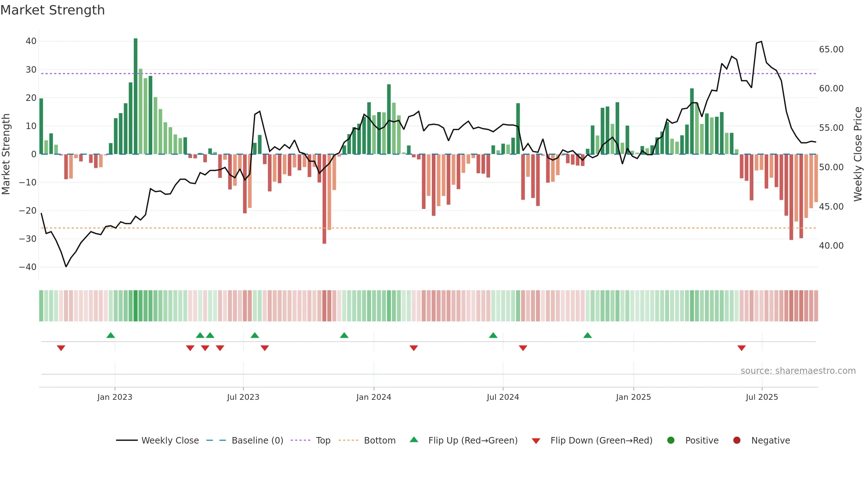Click the −40 tick on the left axis

(28, 267)
